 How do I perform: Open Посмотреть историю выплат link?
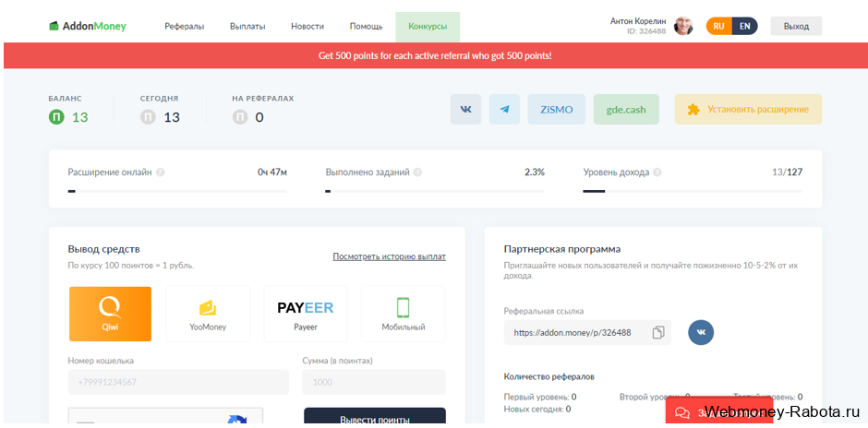click(x=389, y=256)
